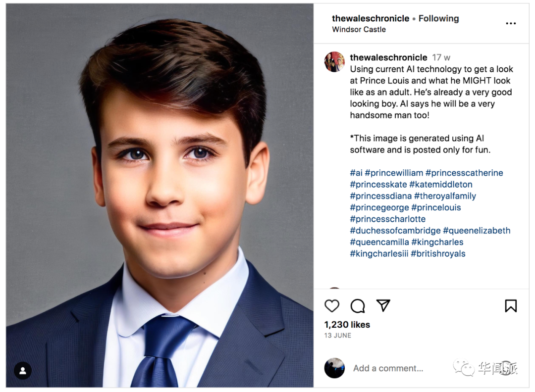
Task: Open thewaleschronicle profile from the post header
Action: point(371,18)
